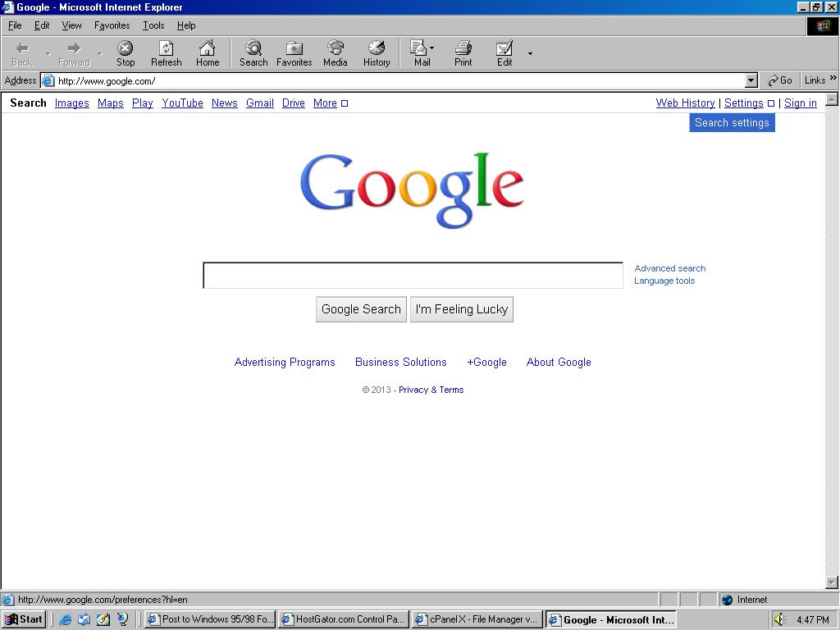The width and height of the screenshot is (840, 630).
Task: Open the Business Solutions link
Action: pyautogui.click(x=400, y=362)
